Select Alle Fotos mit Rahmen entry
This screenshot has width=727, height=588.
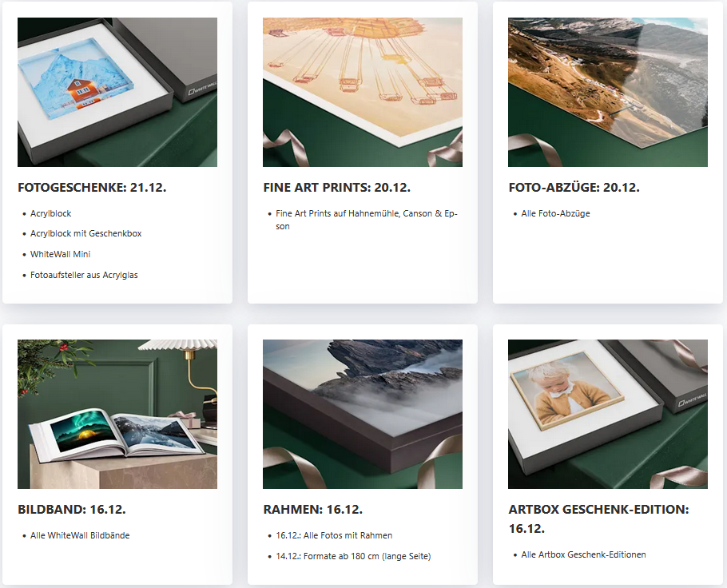pyautogui.click(x=334, y=535)
